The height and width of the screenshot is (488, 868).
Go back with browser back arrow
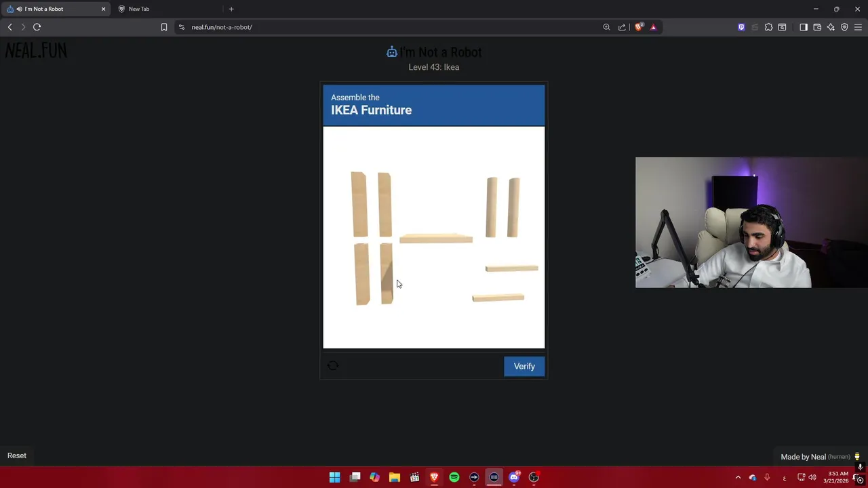pos(9,27)
